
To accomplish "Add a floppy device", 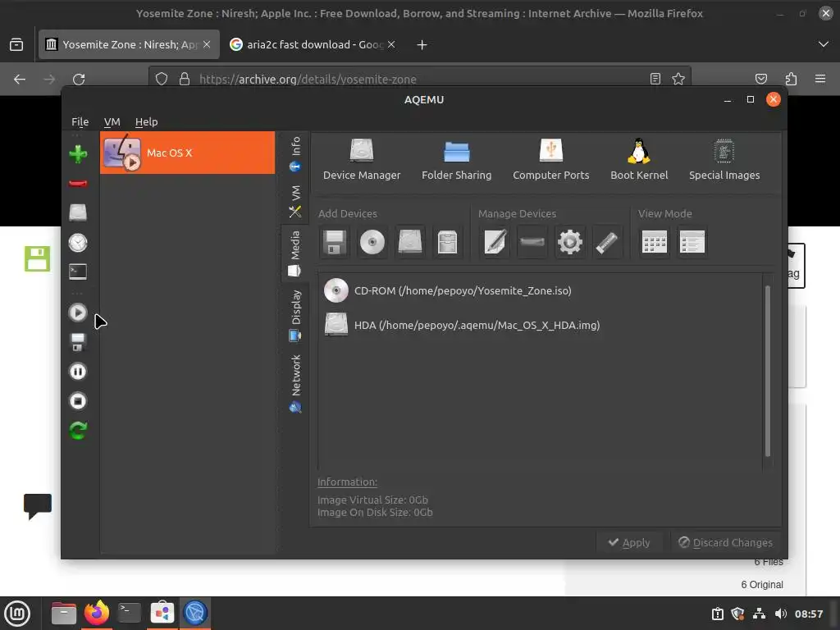I will click(335, 242).
